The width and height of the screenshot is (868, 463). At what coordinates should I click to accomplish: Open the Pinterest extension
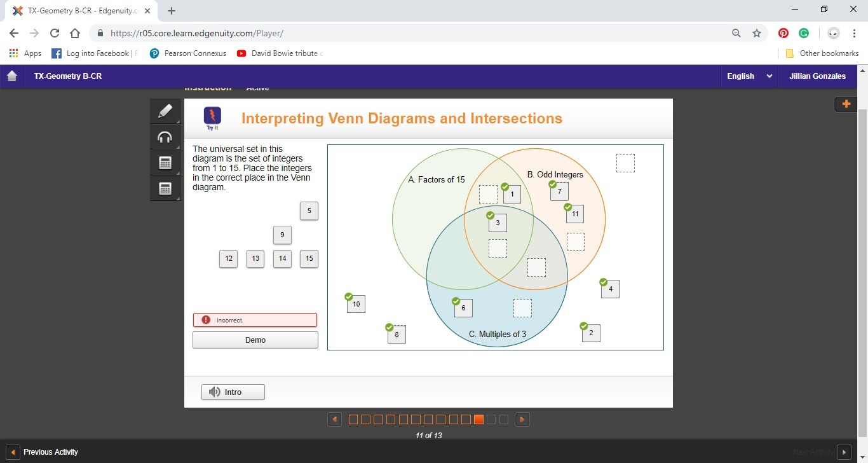783,33
